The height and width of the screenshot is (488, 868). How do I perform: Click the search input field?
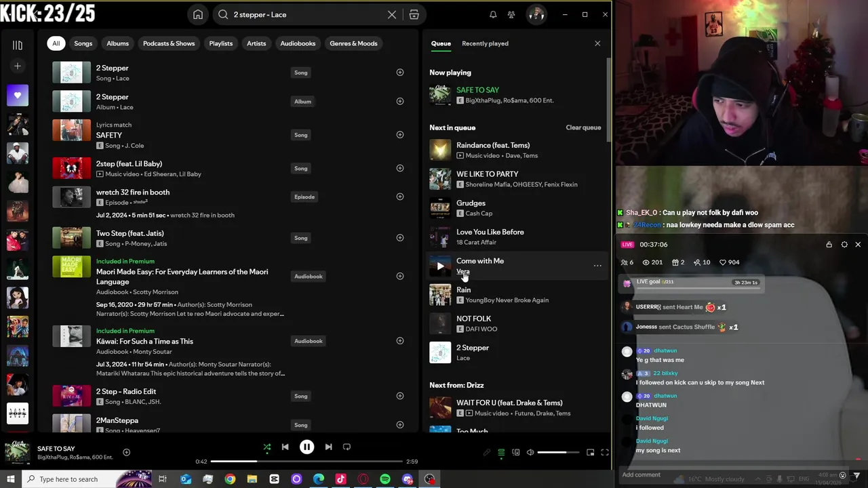pos(307,14)
